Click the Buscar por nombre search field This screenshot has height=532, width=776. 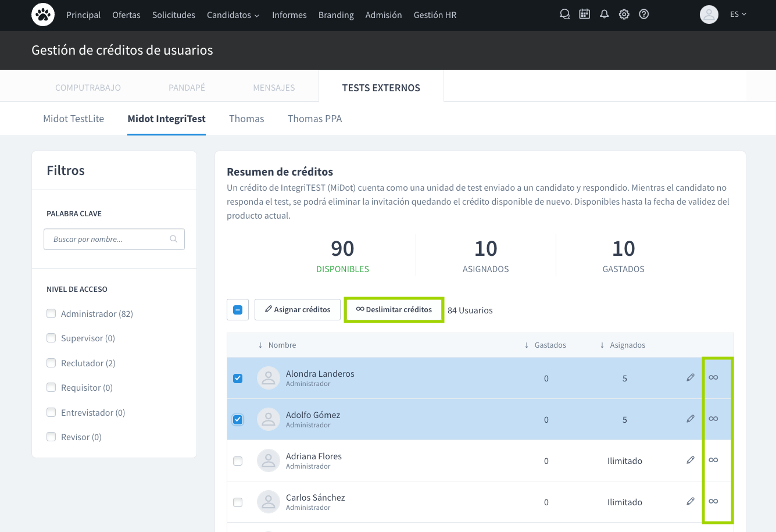108,239
